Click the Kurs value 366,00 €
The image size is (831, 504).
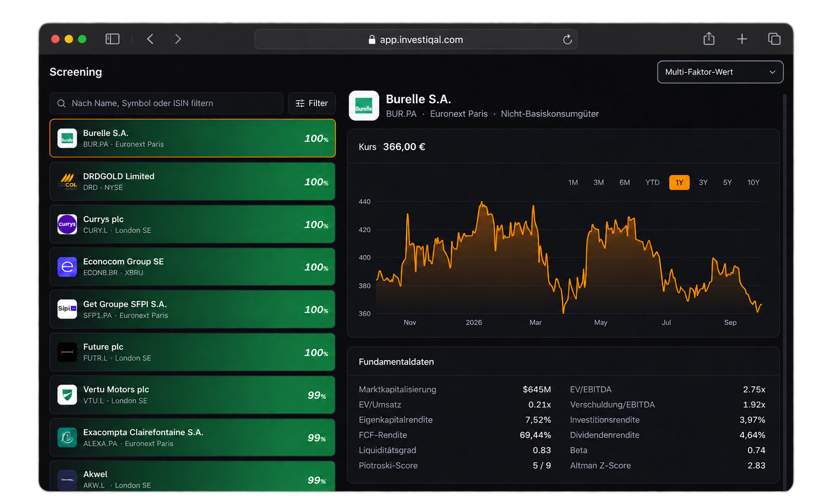pyautogui.click(x=404, y=147)
